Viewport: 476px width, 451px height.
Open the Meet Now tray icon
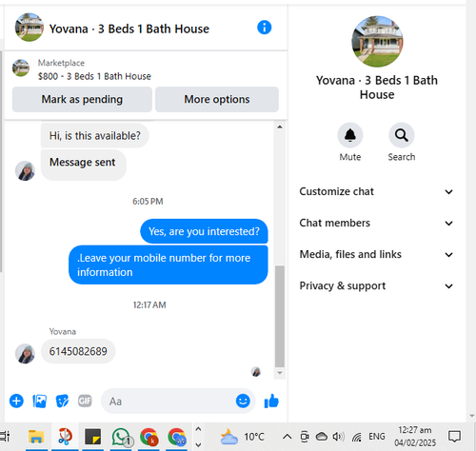[305, 437]
